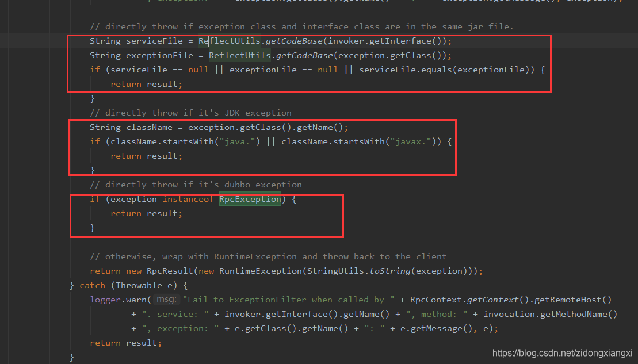
Task: Click getCodeBase on the invoker.getInterface() line
Action: 294,41
